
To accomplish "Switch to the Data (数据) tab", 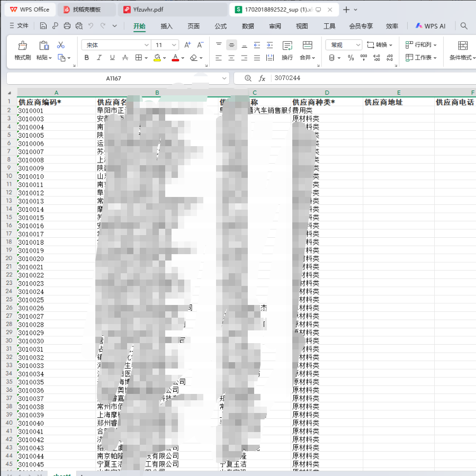I will tap(248, 26).
